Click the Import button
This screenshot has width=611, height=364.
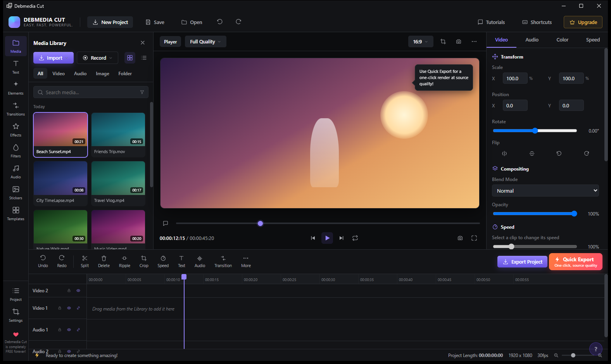(x=54, y=58)
